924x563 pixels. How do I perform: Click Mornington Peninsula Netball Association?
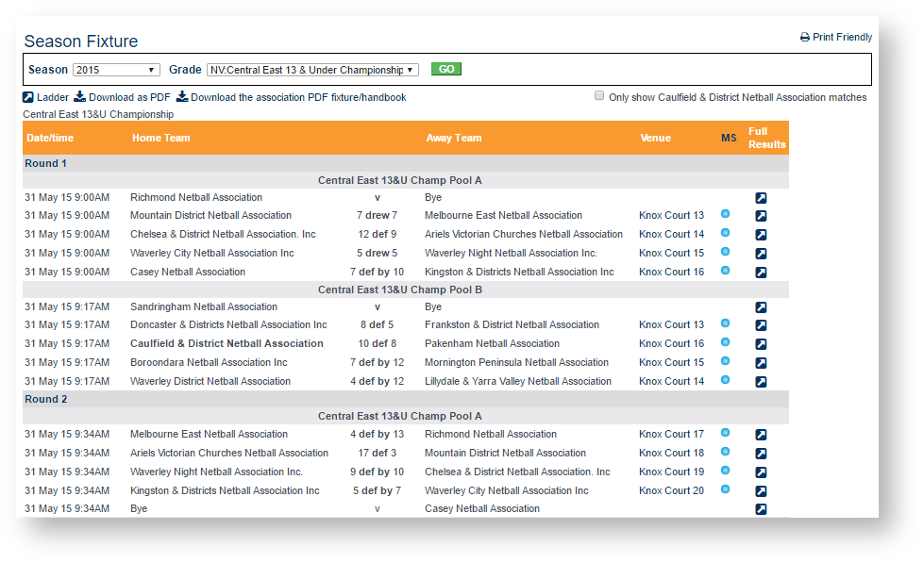[x=516, y=362]
